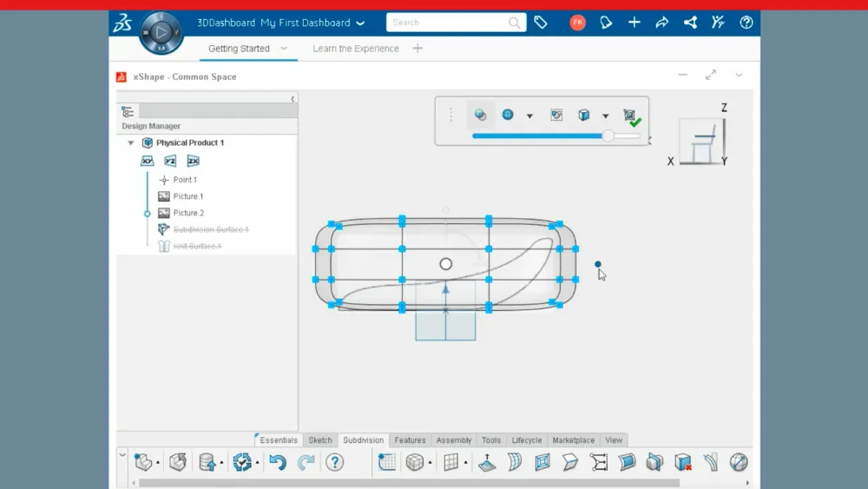Open the social share network icon
The width and height of the screenshot is (868, 489).
pos(690,23)
